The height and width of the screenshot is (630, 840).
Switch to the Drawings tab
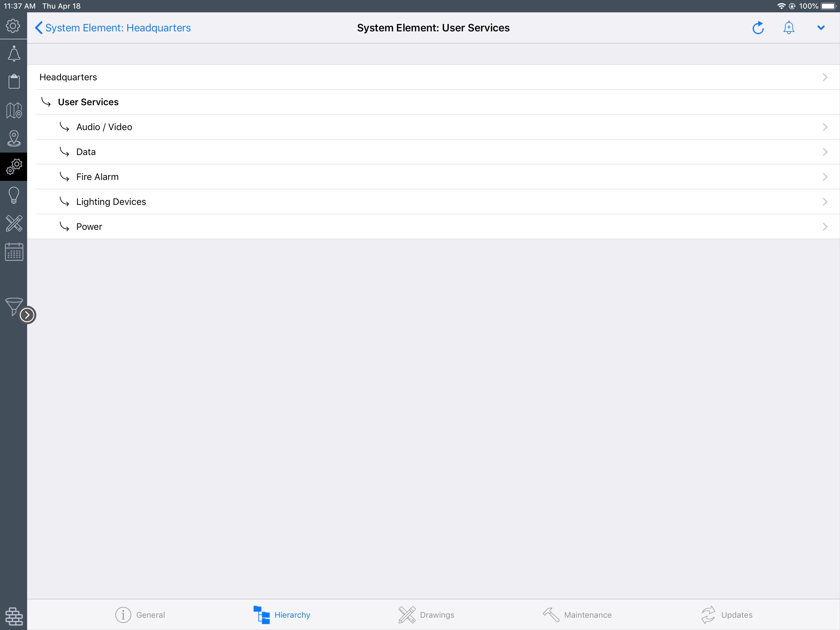tap(426, 615)
